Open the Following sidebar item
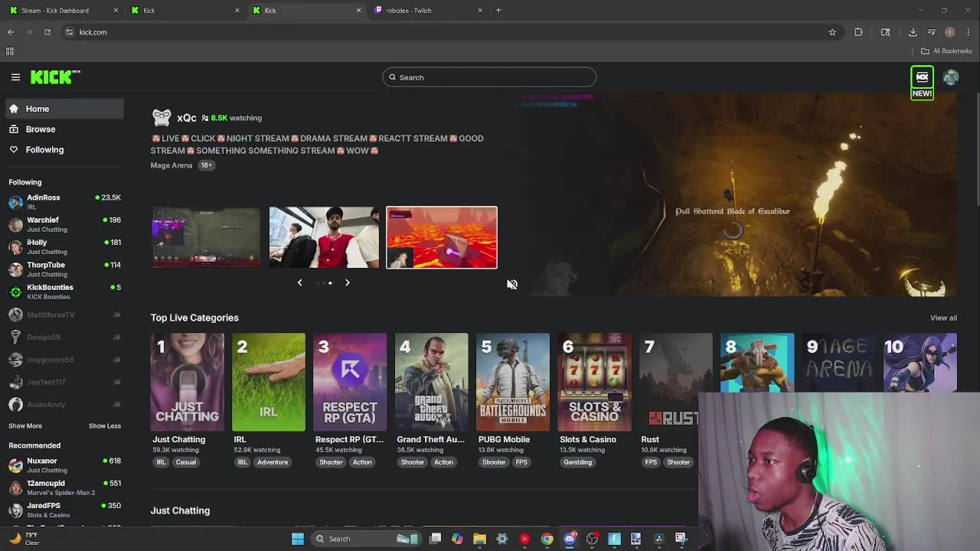 click(x=64, y=150)
